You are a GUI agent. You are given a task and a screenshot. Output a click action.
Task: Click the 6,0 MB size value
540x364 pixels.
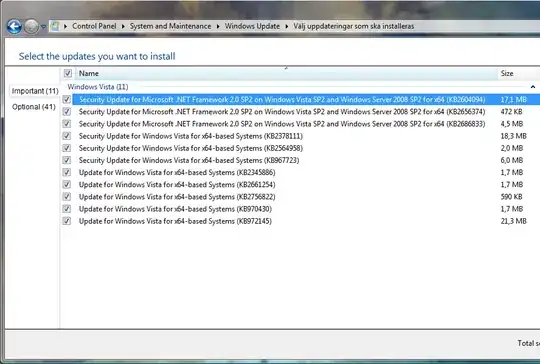[x=512, y=160]
